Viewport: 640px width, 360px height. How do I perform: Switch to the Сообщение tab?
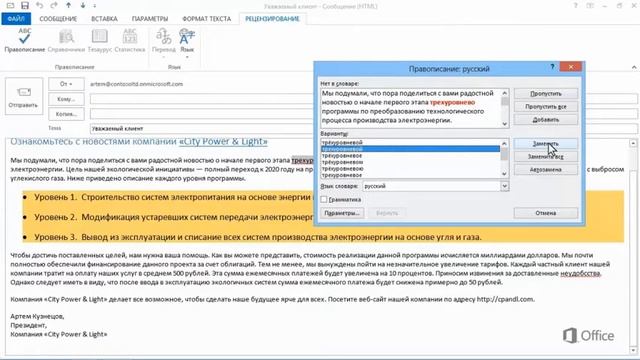point(58,19)
